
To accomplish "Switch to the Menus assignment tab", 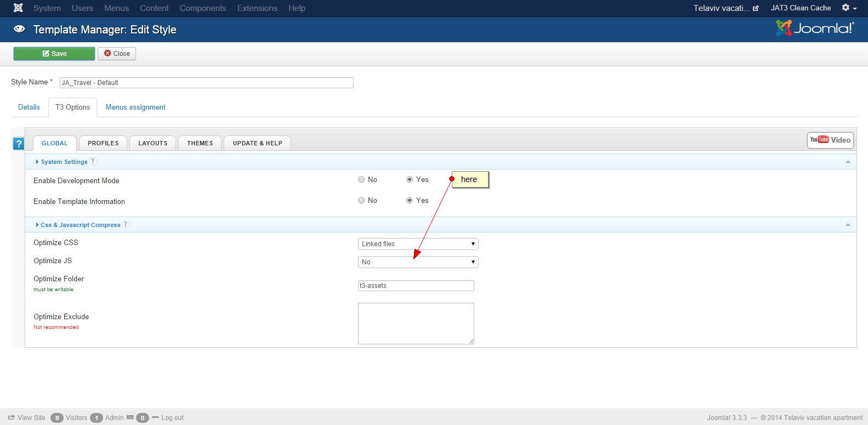I will (x=135, y=107).
